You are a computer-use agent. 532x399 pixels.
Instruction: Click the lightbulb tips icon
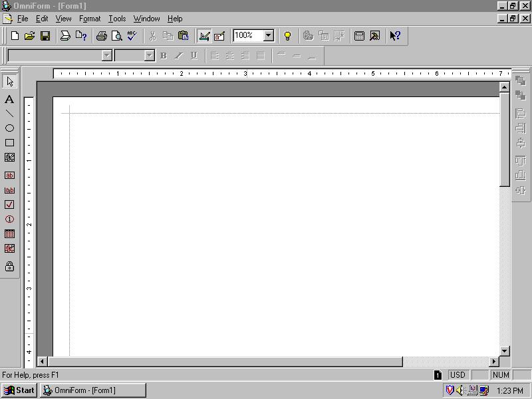(x=287, y=36)
